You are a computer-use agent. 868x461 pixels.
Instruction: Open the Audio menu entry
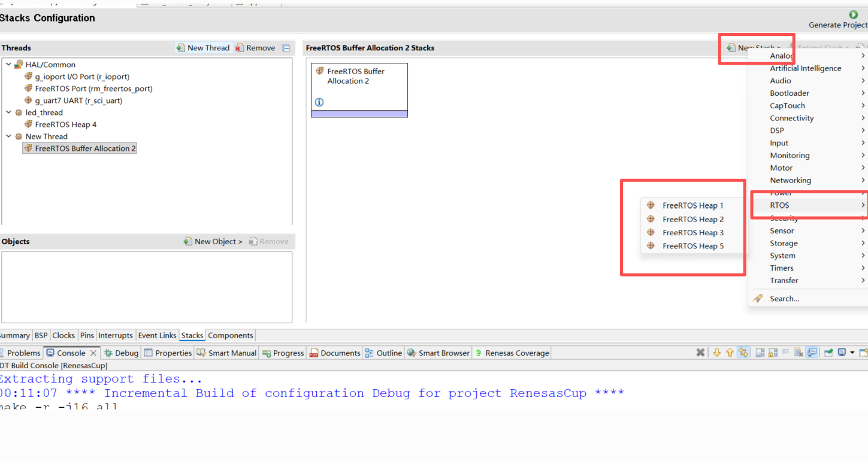pos(808,81)
